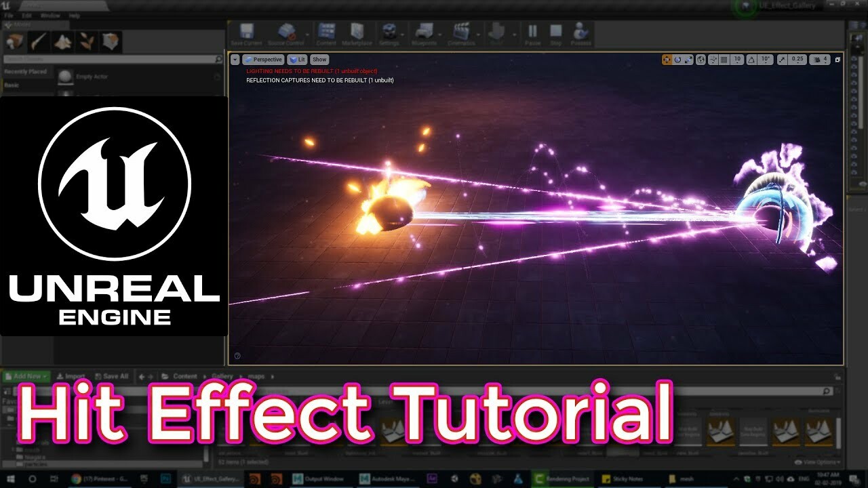Open the File menu

7,15
